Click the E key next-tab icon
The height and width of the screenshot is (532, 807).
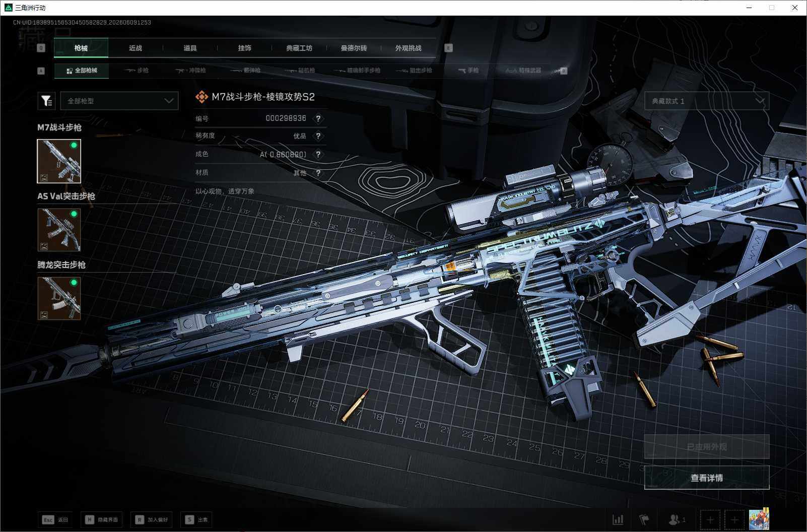tap(448, 48)
